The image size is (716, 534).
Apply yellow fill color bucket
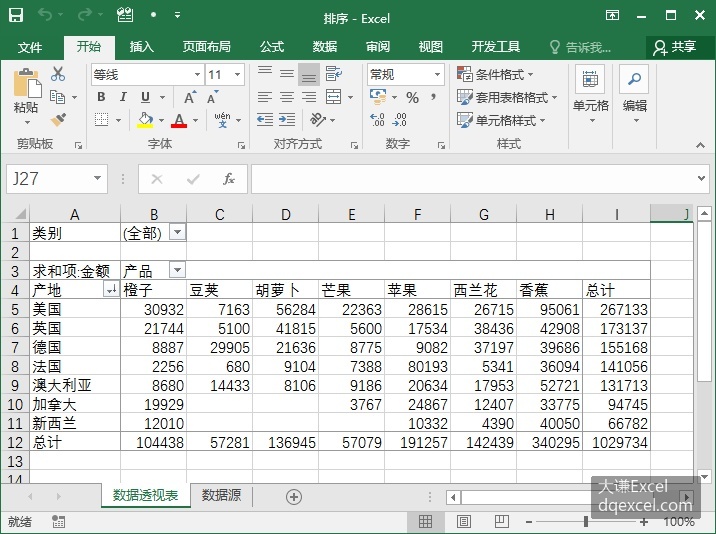pyautogui.click(x=145, y=120)
